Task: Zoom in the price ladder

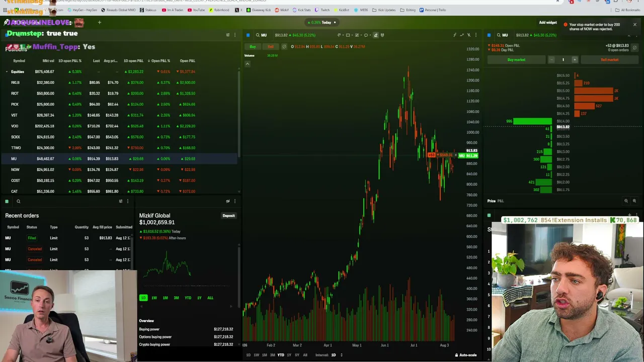Action: [x=634, y=201]
